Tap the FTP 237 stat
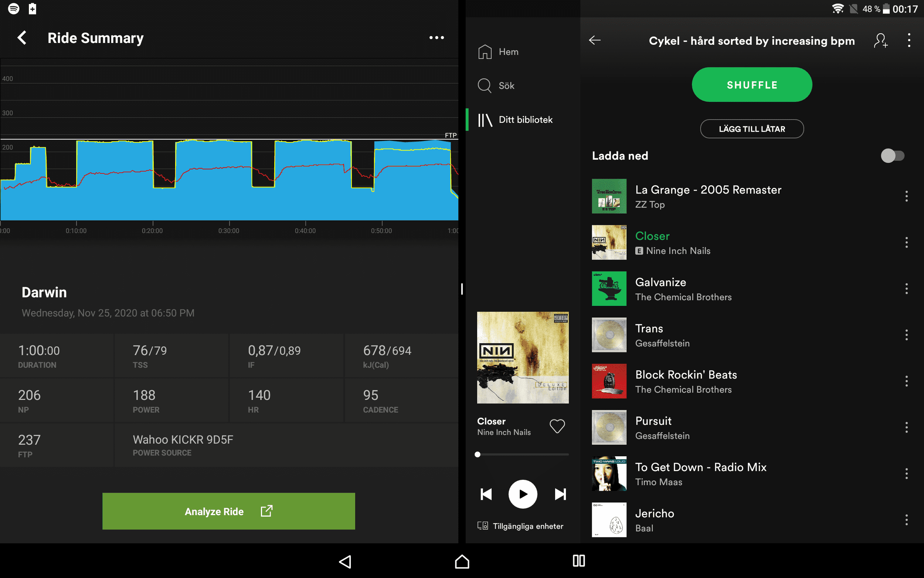The height and width of the screenshot is (578, 924). [x=57, y=445]
